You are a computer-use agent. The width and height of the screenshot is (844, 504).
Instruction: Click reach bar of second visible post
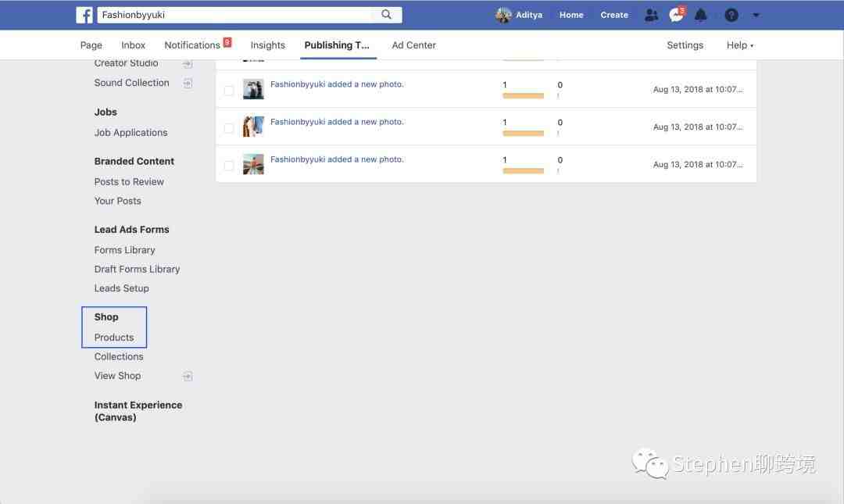pos(523,134)
